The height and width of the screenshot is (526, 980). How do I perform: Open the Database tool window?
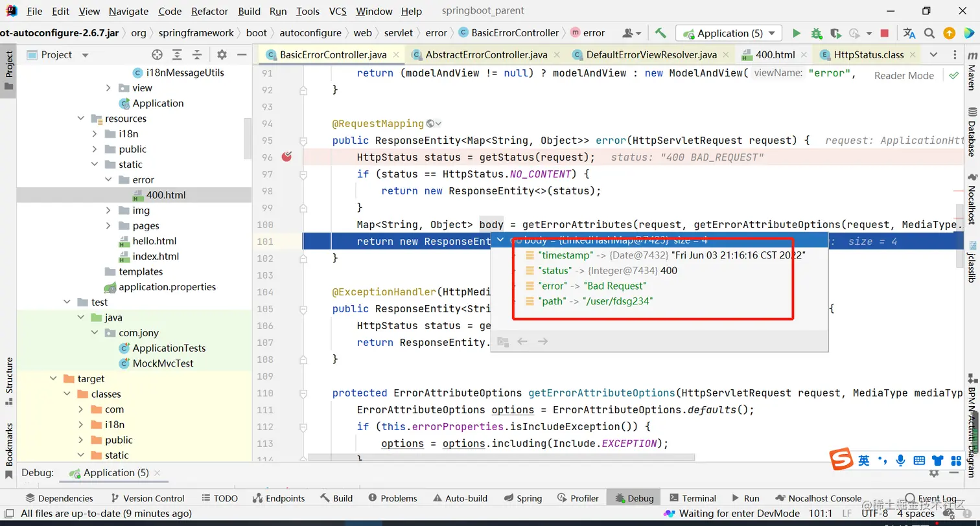click(x=972, y=131)
